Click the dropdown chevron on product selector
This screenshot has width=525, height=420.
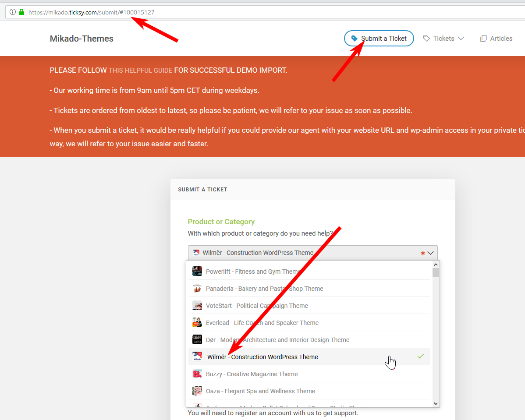pos(431,253)
